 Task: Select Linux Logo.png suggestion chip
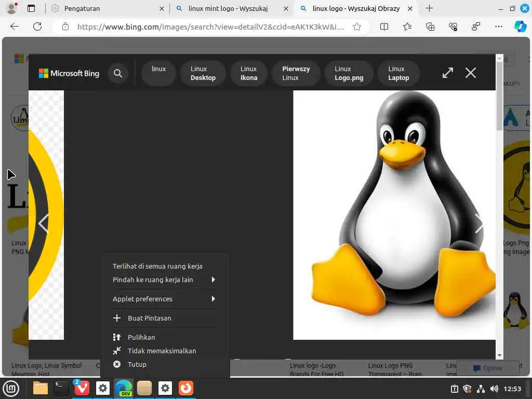(x=349, y=73)
